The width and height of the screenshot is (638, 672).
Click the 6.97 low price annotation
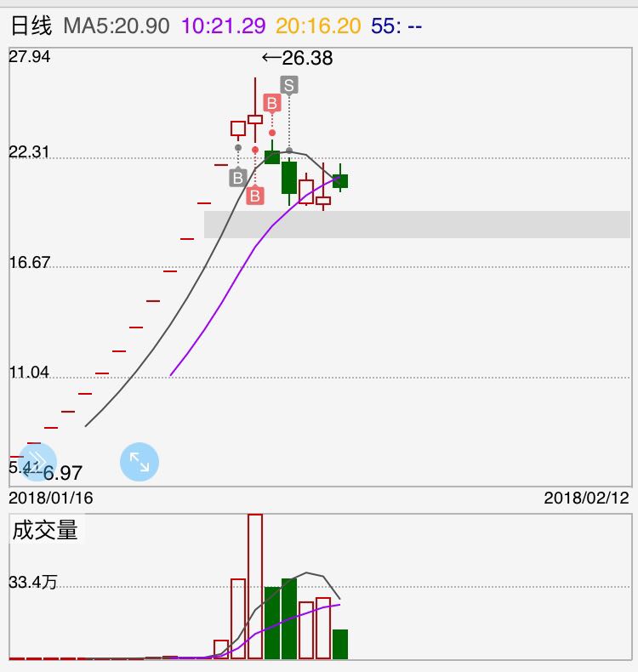pyautogui.click(x=54, y=473)
